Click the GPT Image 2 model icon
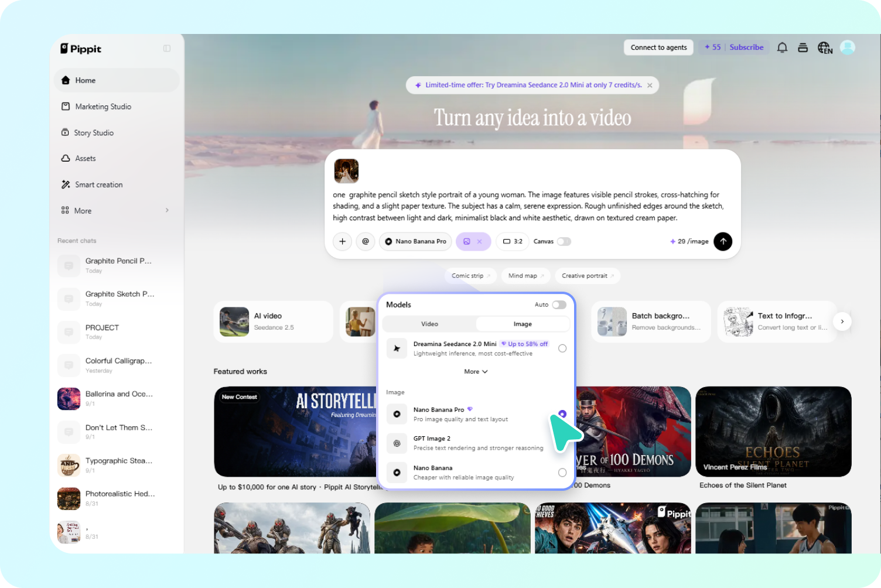This screenshot has width=881, height=588. point(397,443)
